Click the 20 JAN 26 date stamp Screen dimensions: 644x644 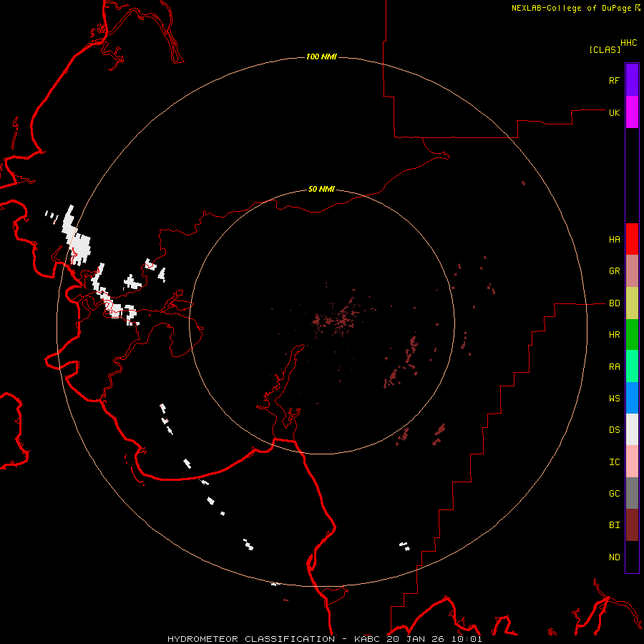(415, 639)
